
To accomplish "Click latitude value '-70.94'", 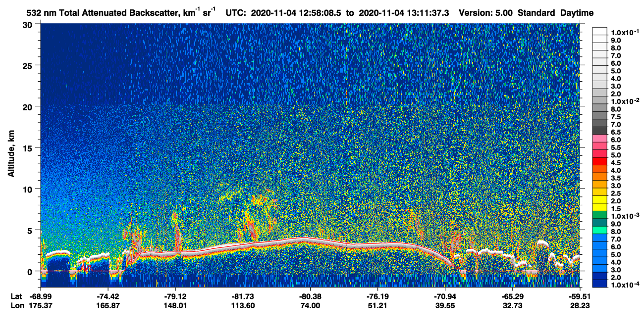I will [445, 296].
